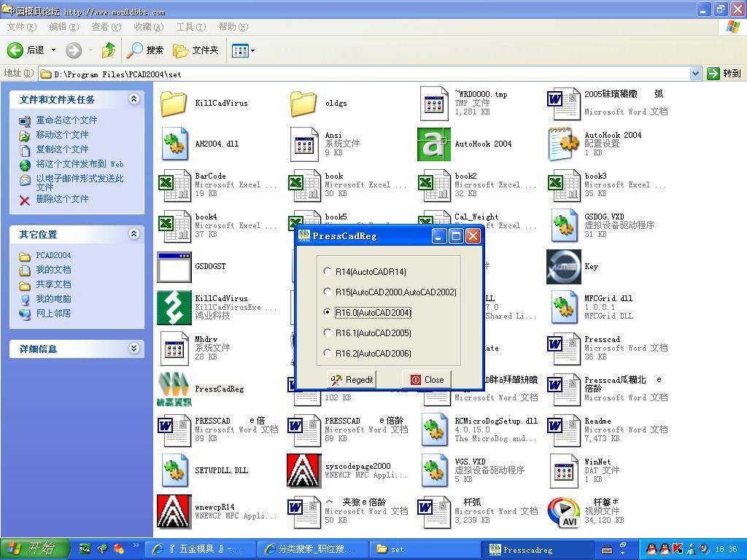This screenshot has height=560, width=747.
Task: Collapse the 文件和文件夹任务 panel
Action: tap(134, 99)
